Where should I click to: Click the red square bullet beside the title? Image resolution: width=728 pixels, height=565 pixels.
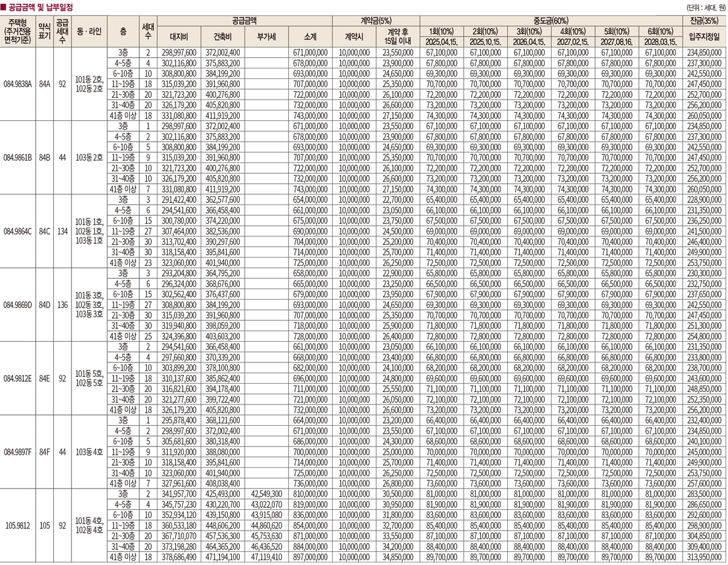4,8
